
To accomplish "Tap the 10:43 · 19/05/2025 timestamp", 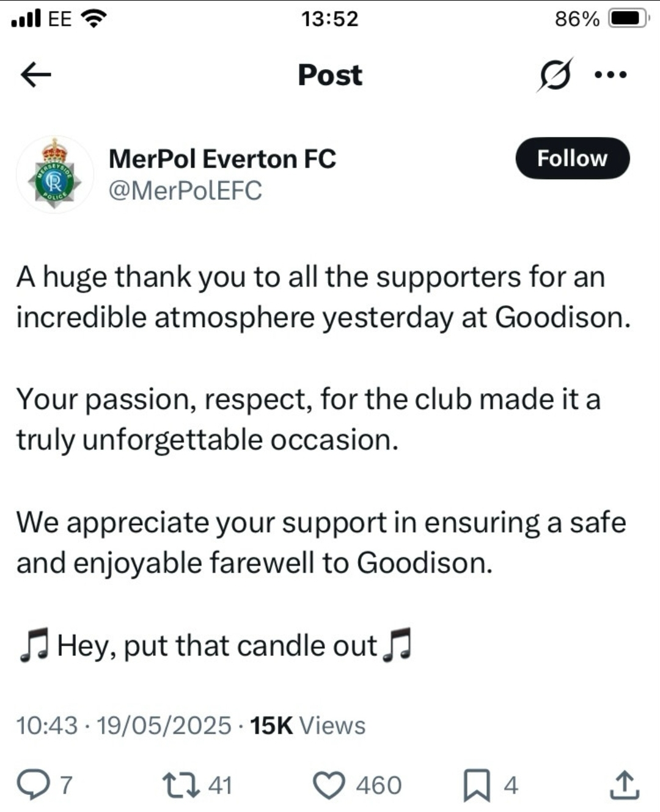I will (123, 725).
